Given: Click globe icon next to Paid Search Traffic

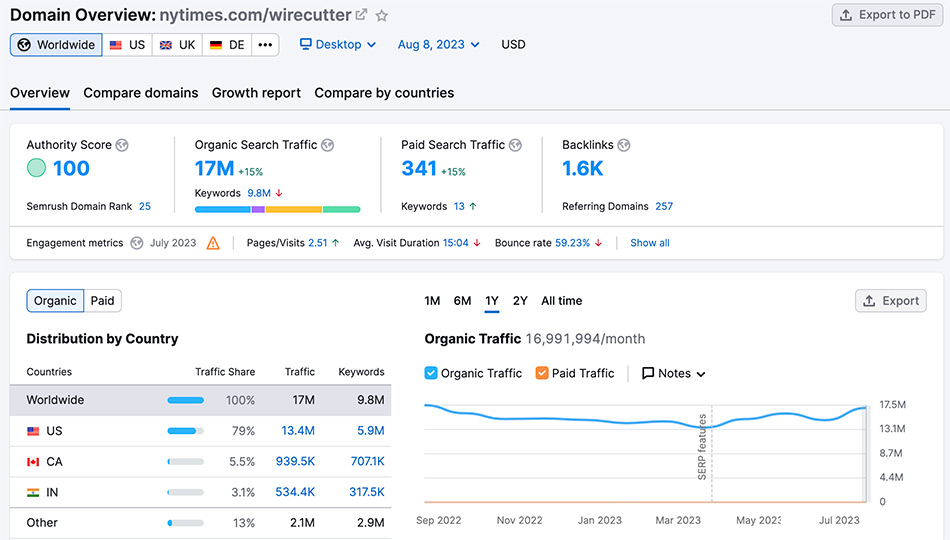Looking at the screenshot, I should tap(515, 145).
